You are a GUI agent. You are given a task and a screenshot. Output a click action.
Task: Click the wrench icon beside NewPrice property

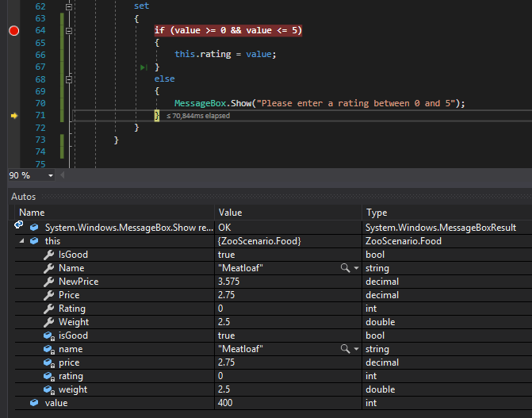point(49,282)
